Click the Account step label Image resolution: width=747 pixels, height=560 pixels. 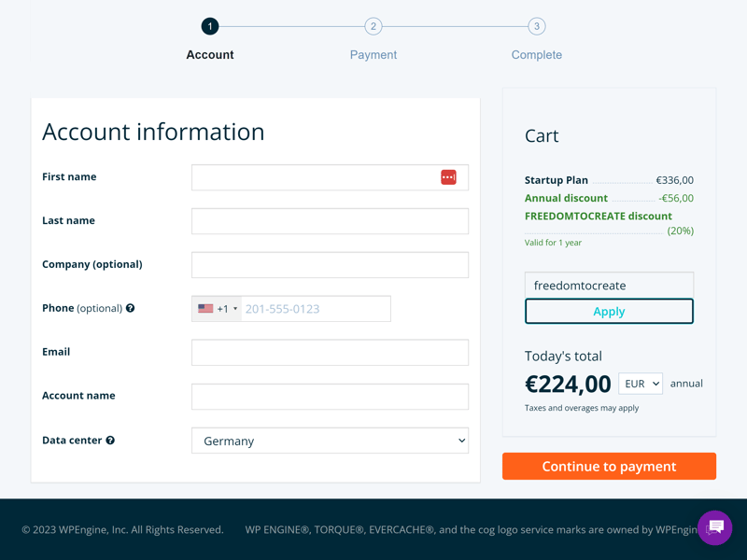[x=210, y=55]
